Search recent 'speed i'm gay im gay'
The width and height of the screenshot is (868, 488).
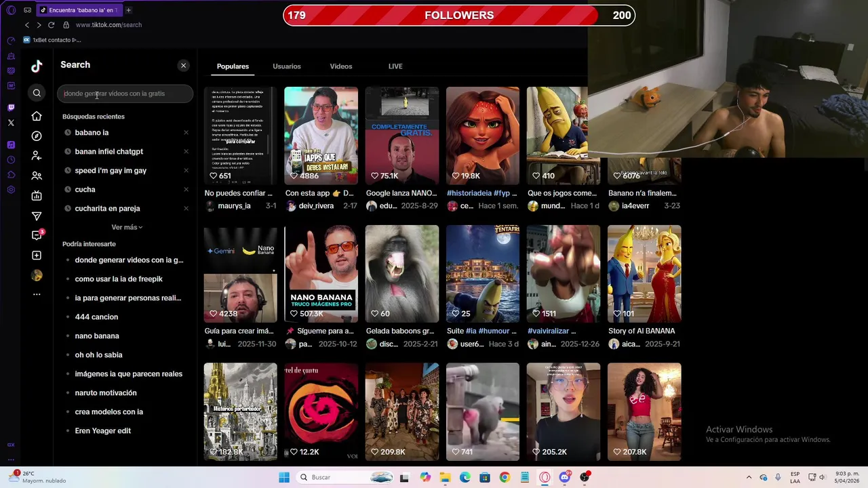(111, 171)
